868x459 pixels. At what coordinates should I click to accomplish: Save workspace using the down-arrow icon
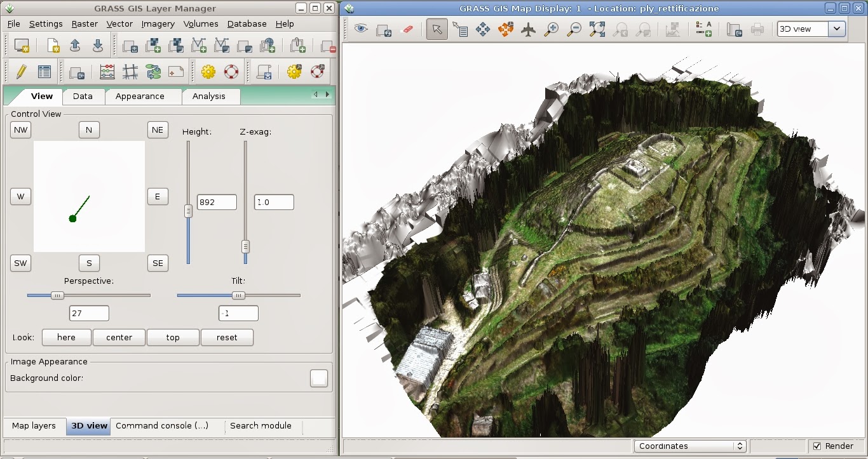(x=97, y=46)
